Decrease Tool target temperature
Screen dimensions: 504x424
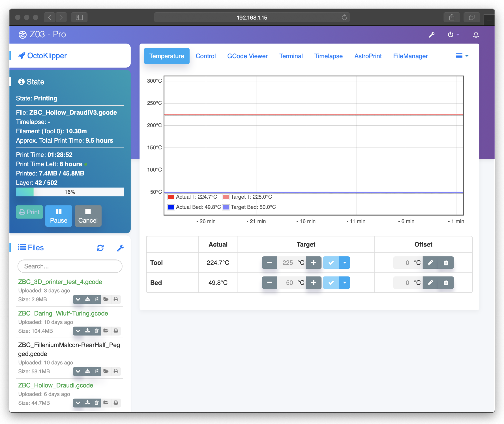[x=270, y=263]
